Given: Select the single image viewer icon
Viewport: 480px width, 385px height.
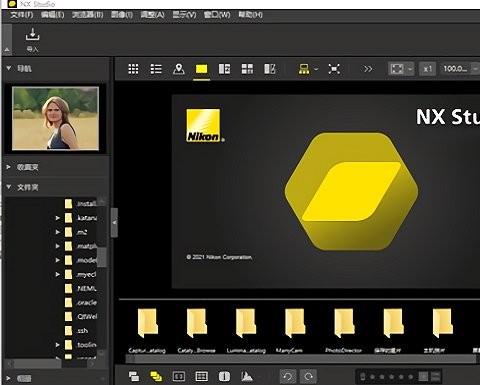Looking at the screenshot, I should coord(202,69).
